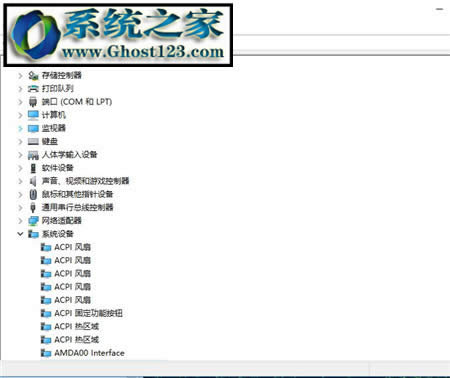Screen dimensions: 450x378
Task: Select the 存储控制器 label
Action: pos(62,75)
